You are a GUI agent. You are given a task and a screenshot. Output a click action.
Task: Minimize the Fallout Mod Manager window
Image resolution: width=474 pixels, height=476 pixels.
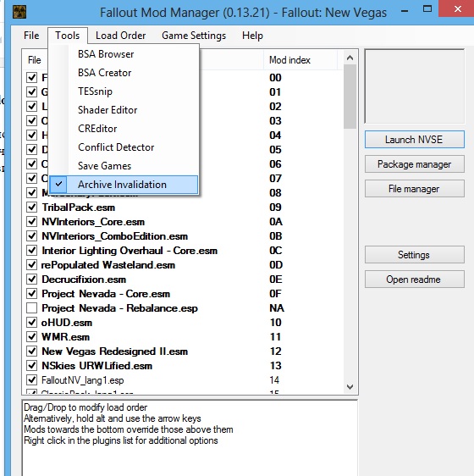pos(405,11)
